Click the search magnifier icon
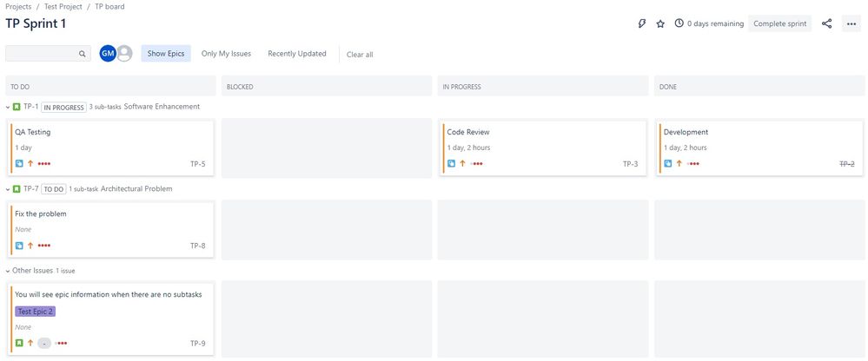Viewport: 868px width, 361px height. click(82, 54)
